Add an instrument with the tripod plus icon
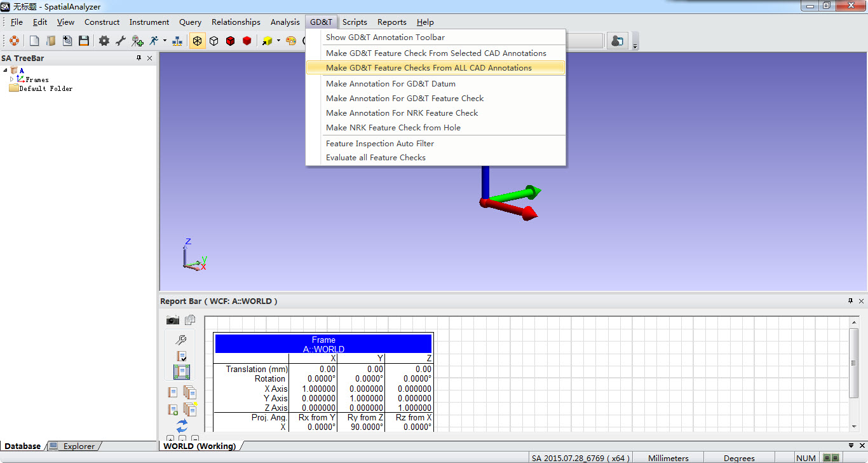This screenshot has height=463, width=868. click(137, 41)
